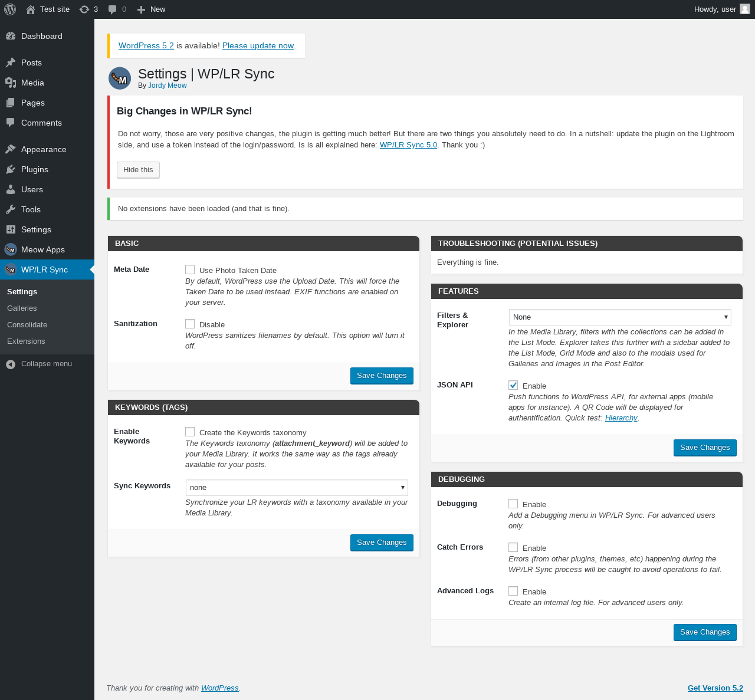Image resolution: width=755 pixels, height=700 pixels.
Task: Click the Tools wrench icon
Action: [11, 209]
